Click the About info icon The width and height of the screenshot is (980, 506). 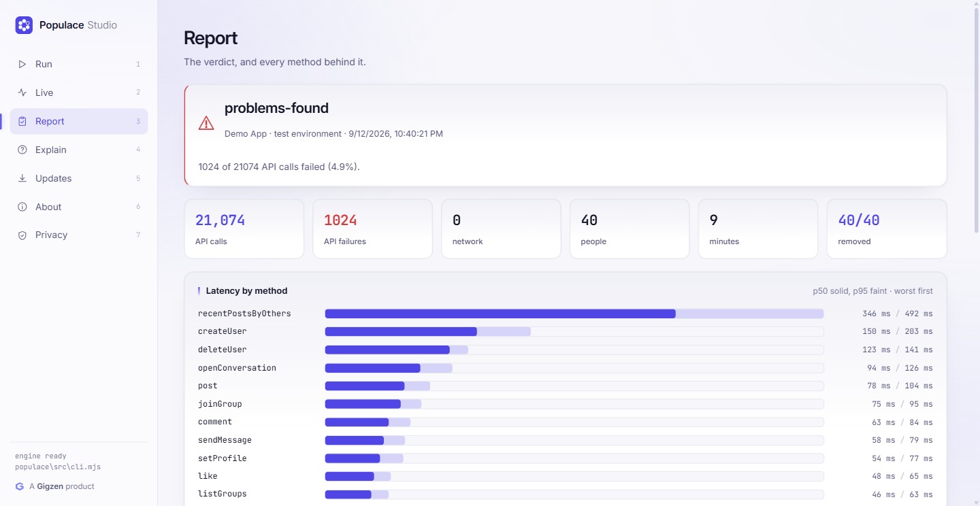pyautogui.click(x=22, y=207)
